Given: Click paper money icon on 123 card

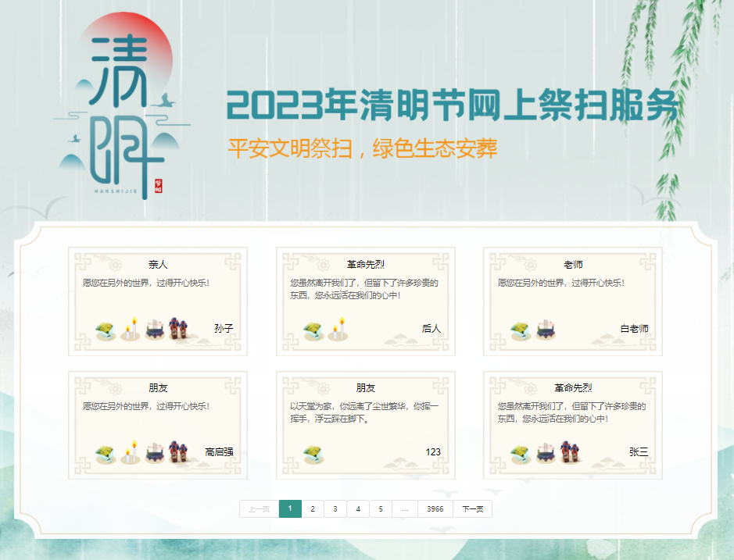Looking at the screenshot, I should 313,455.
